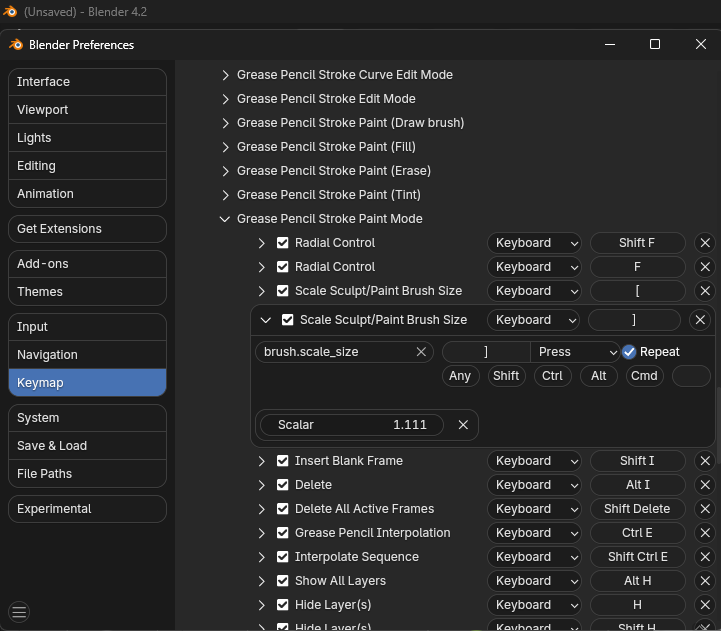
Task: Click the brush.scale_size identifier text field
Action: (335, 352)
